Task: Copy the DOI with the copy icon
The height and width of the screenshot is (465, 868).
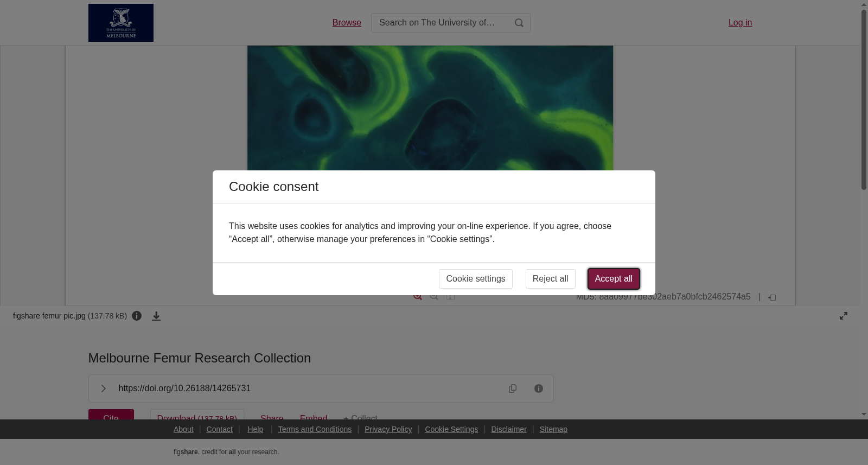Action: (513, 388)
